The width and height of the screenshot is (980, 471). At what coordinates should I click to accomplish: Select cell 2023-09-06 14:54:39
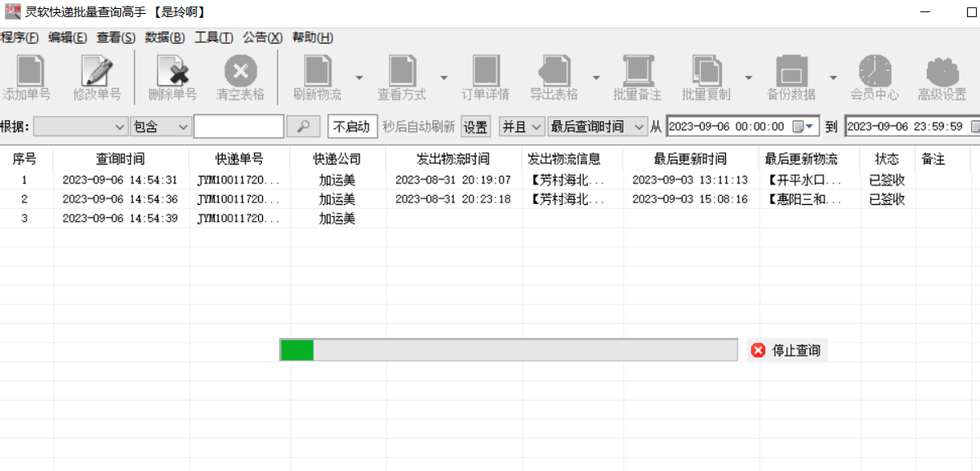point(120,219)
